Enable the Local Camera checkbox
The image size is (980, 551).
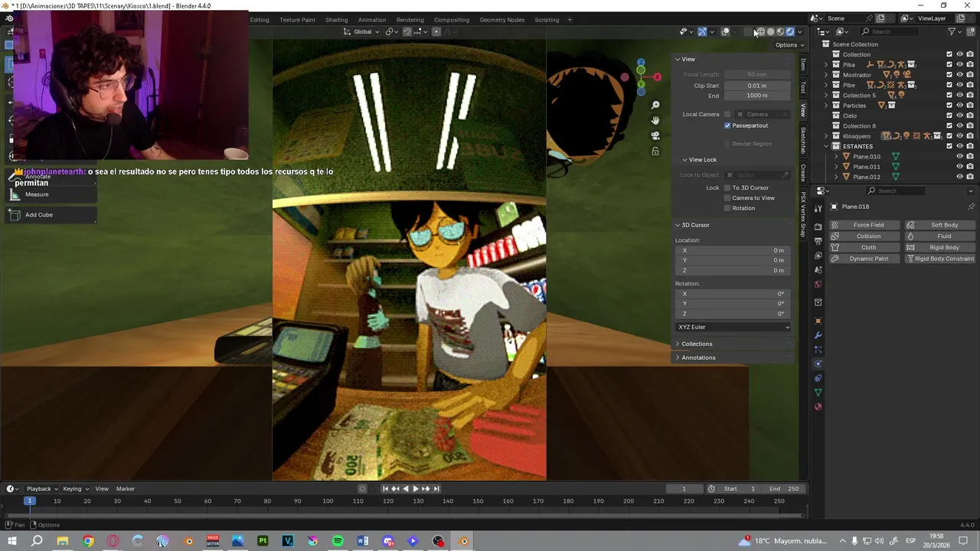point(727,114)
